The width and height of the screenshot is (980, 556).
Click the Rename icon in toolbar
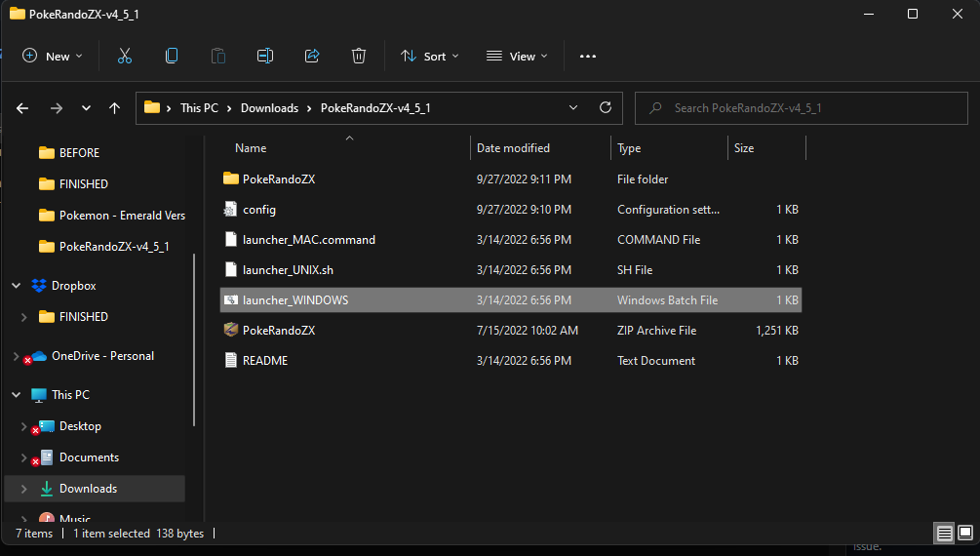click(x=265, y=57)
